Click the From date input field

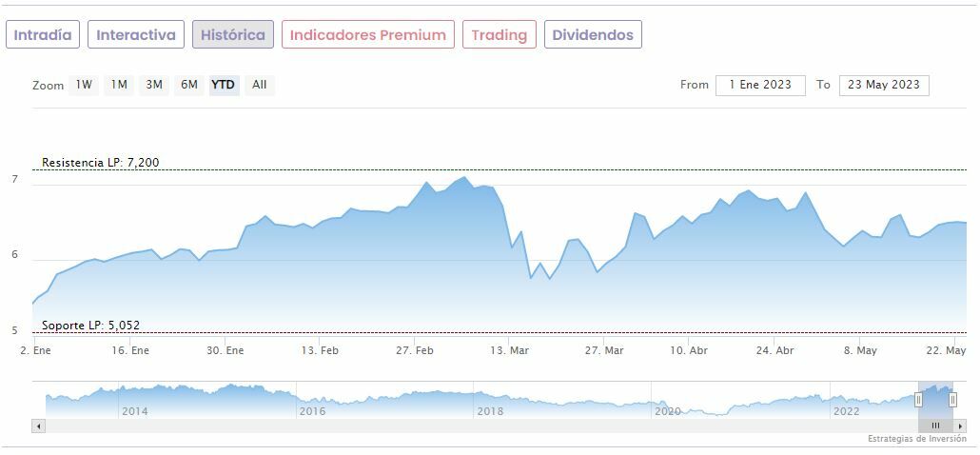[760, 85]
